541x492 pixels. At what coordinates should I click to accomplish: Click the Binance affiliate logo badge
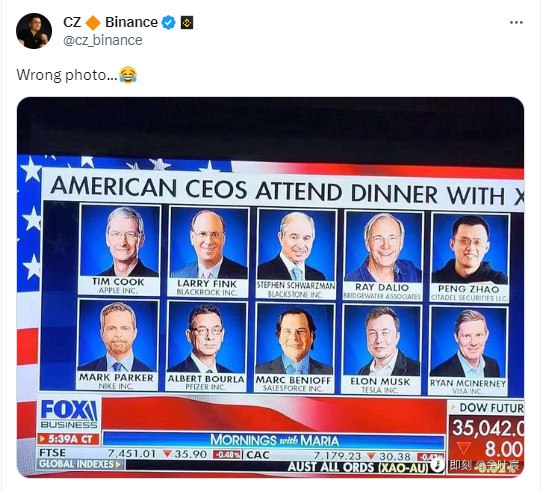(187, 23)
